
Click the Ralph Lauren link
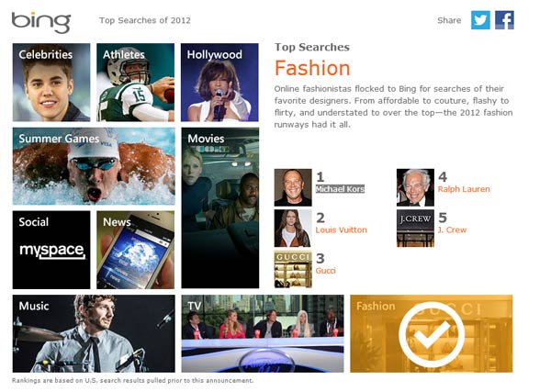(464, 189)
